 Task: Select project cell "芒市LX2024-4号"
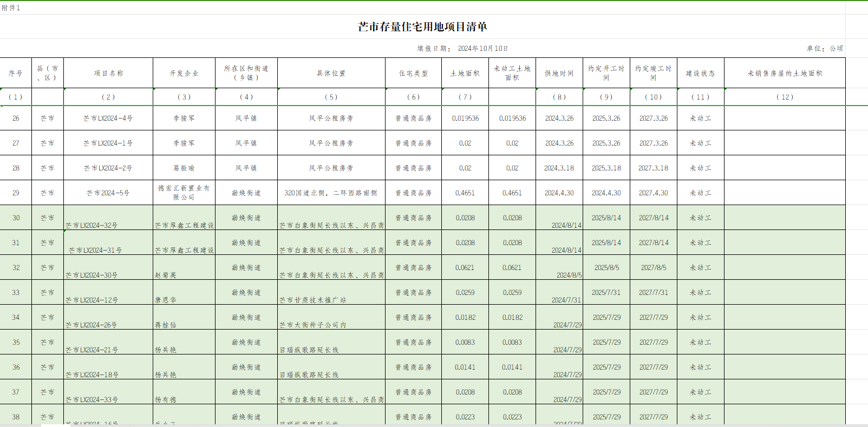[108, 118]
